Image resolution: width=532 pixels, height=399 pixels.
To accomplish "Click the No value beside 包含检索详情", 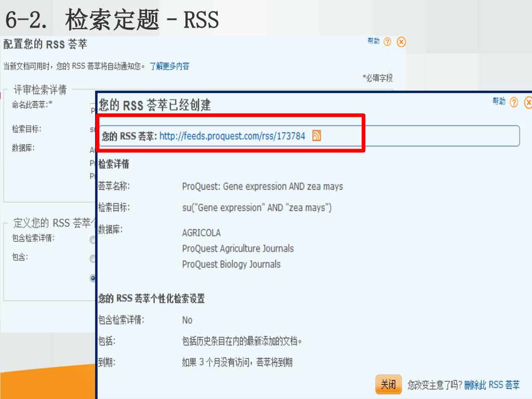I will [x=187, y=320].
